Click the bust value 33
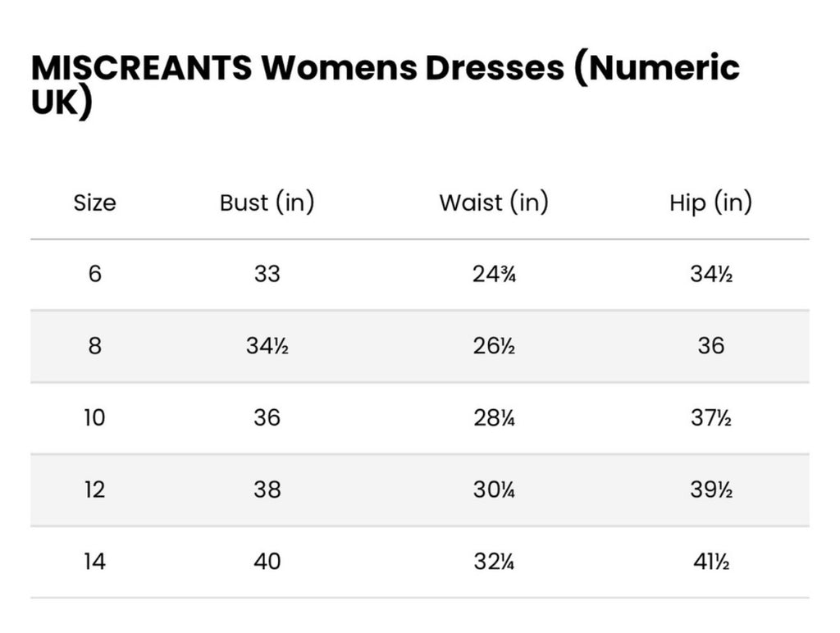Screen dimensions: 840x633 [267, 274]
